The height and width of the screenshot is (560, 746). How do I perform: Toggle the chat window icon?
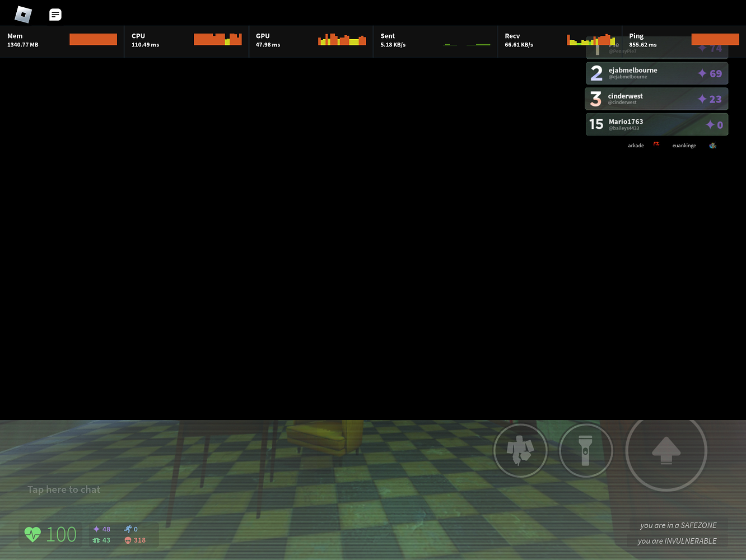(x=55, y=15)
